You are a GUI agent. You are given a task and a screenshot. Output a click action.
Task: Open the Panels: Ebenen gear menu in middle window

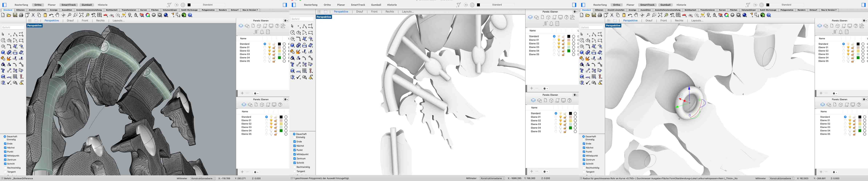(575, 12)
